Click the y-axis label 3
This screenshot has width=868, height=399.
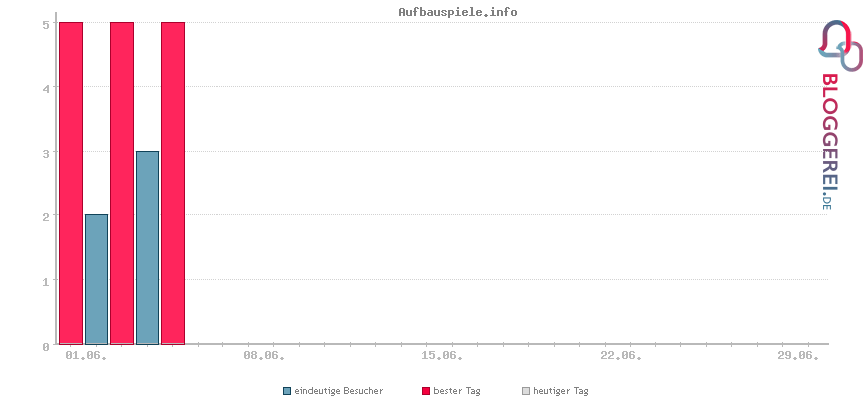[x=47, y=153]
